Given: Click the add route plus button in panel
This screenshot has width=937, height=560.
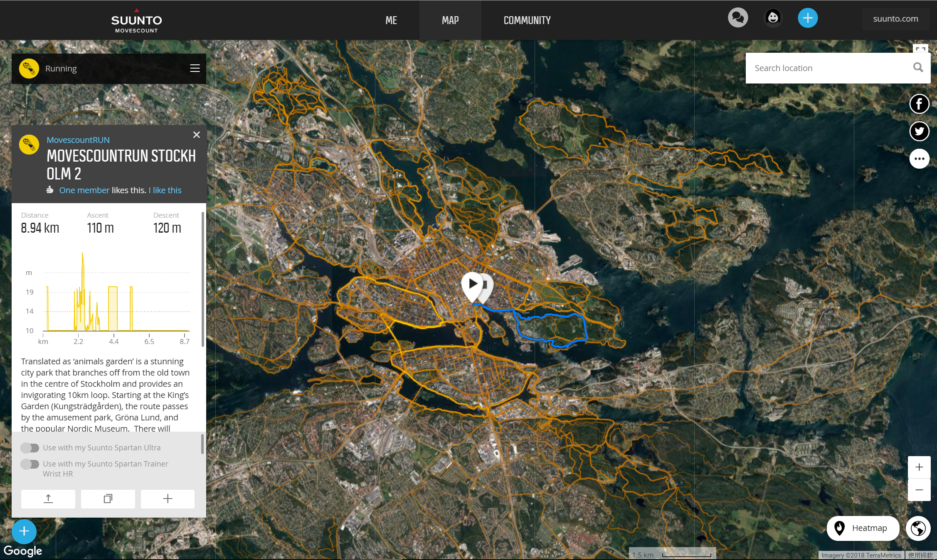Looking at the screenshot, I should pyautogui.click(x=168, y=499).
